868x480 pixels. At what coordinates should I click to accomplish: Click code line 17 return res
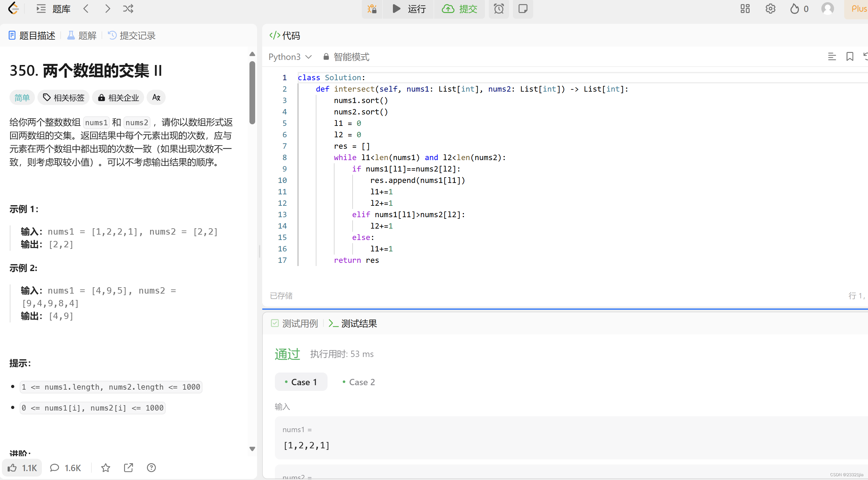[356, 260]
